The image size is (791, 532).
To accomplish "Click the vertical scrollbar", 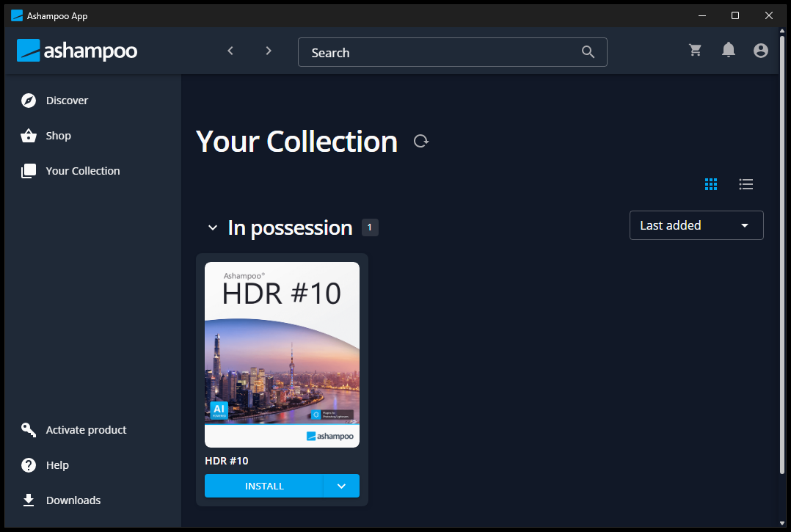I will 782,255.
